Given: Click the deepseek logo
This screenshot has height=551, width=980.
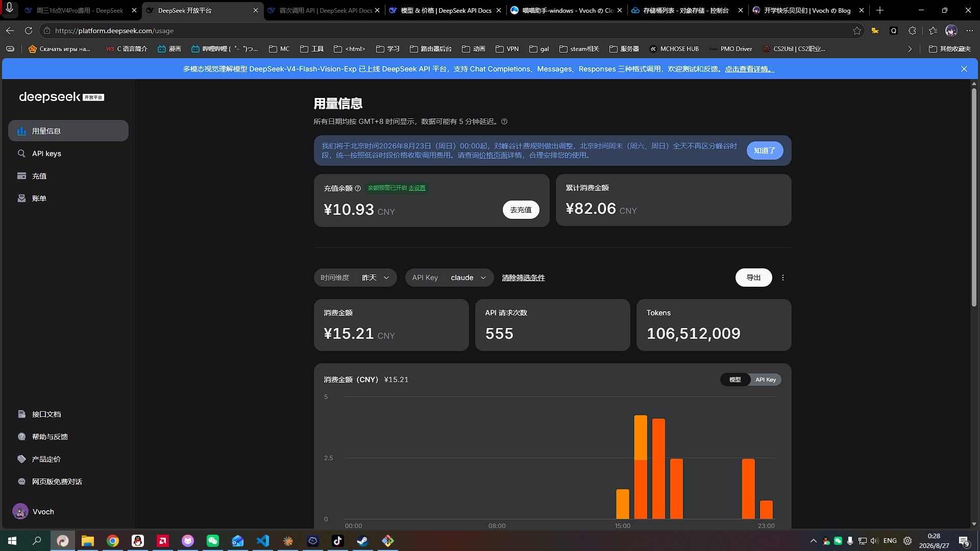Looking at the screenshot, I should 61,97.
